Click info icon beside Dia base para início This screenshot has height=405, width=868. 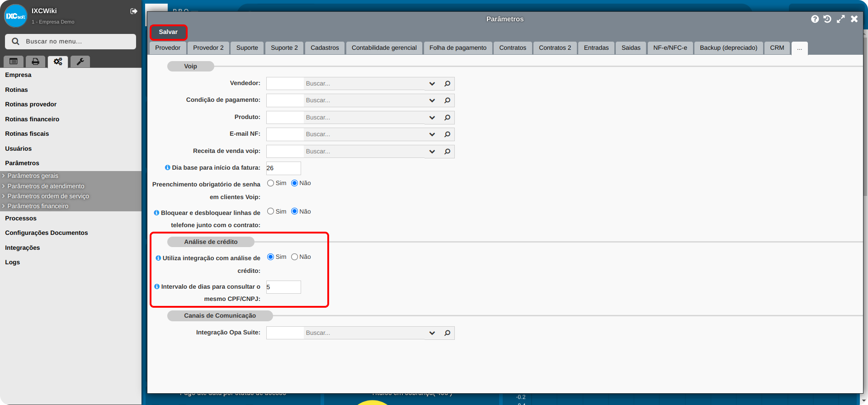click(x=168, y=167)
